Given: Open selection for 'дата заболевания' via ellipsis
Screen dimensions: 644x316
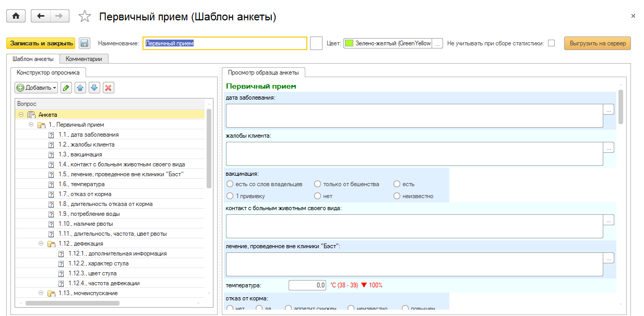Looking at the screenshot, I should 609,110.
